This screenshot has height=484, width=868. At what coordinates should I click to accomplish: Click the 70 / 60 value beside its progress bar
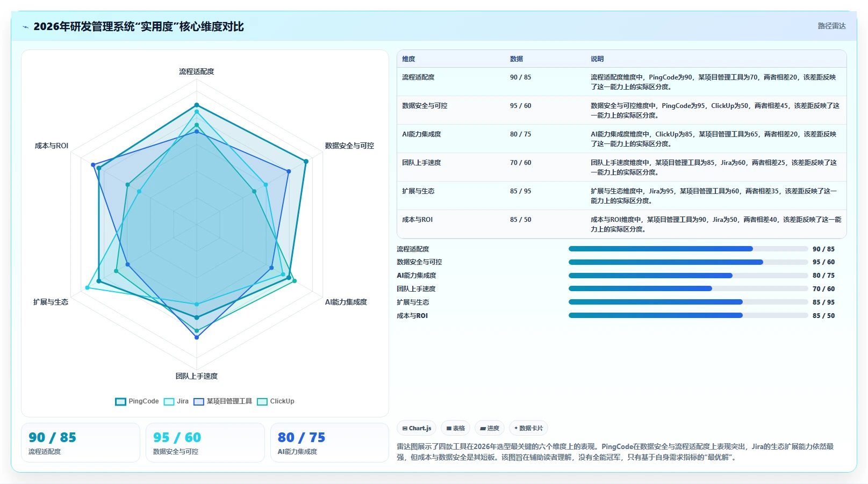pyautogui.click(x=823, y=289)
